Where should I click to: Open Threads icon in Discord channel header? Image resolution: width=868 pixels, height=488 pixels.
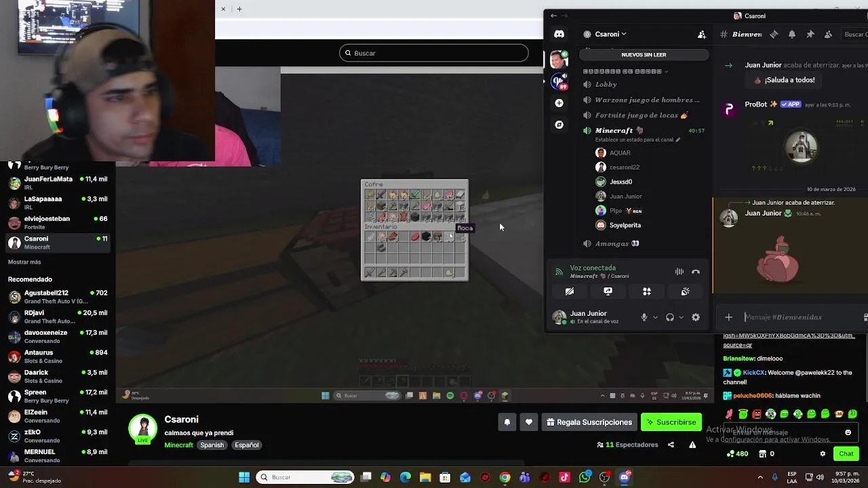774,34
